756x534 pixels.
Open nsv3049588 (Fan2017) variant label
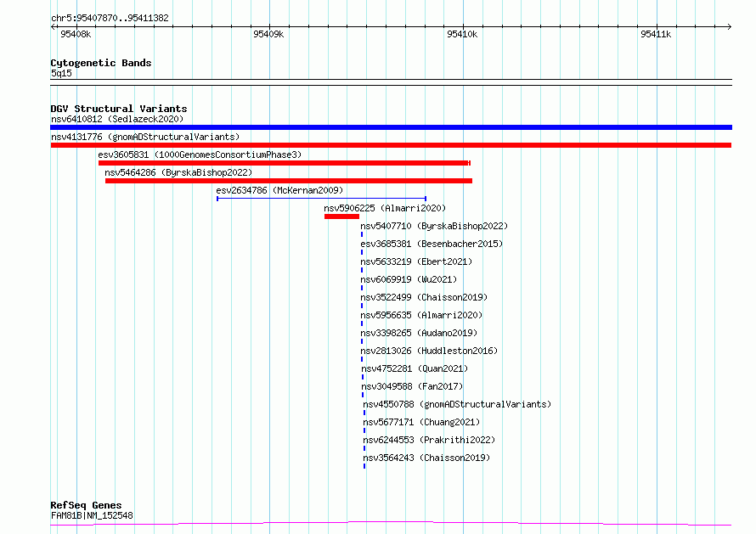(x=412, y=386)
